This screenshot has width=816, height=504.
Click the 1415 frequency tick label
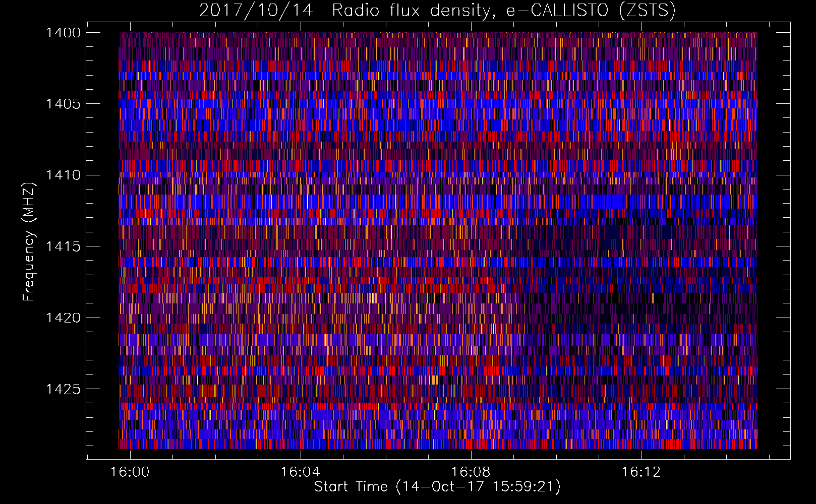pyautogui.click(x=64, y=246)
